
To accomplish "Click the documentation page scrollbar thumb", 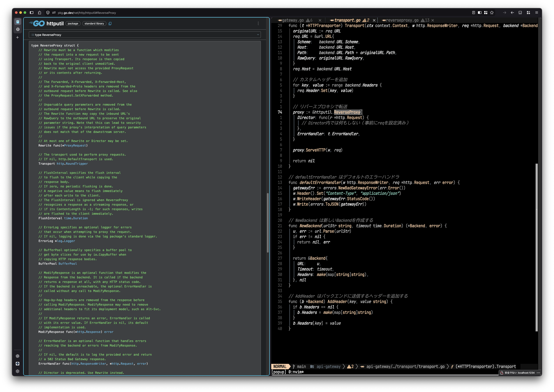I will (x=267, y=223).
